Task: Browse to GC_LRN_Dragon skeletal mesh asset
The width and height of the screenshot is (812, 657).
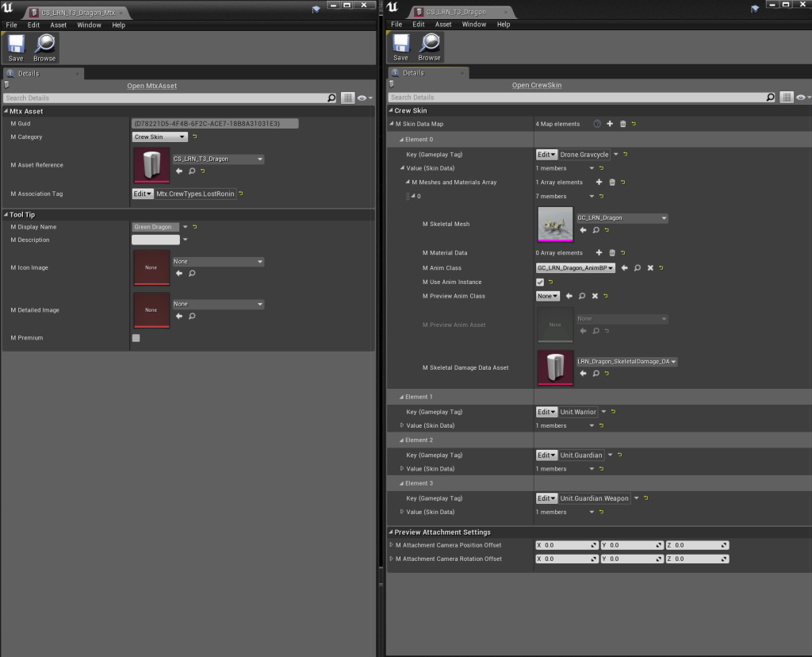Action: pyautogui.click(x=595, y=230)
